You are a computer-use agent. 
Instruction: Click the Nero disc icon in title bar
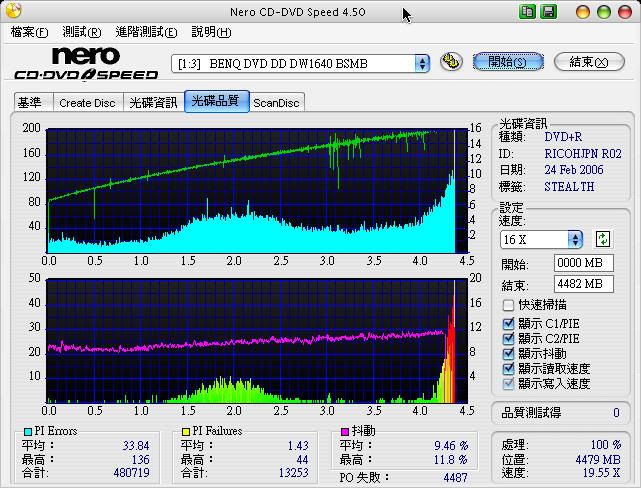(13, 11)
